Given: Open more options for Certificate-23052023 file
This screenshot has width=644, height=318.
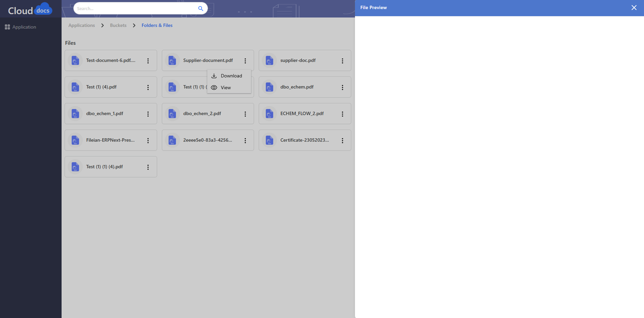Looking at the screenshot, I should [x=342, y=141].
